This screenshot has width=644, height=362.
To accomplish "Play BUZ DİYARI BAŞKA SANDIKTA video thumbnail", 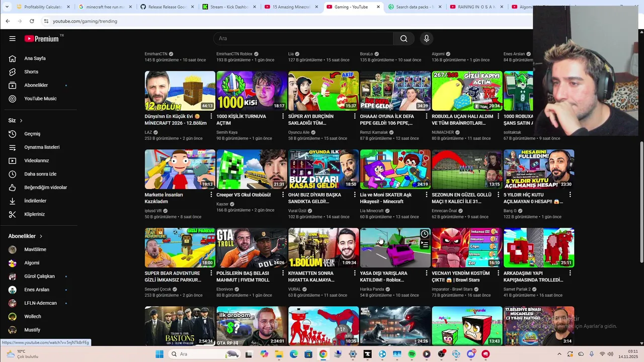I will 324,169.
